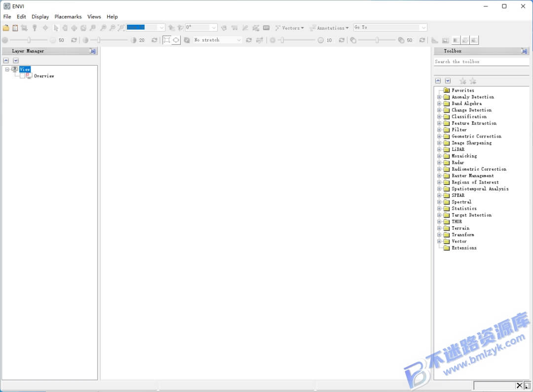The height and width of the screenshot is (392, 533).
Task: Toggle the eye icon beside View
Action: pos(15,70)
